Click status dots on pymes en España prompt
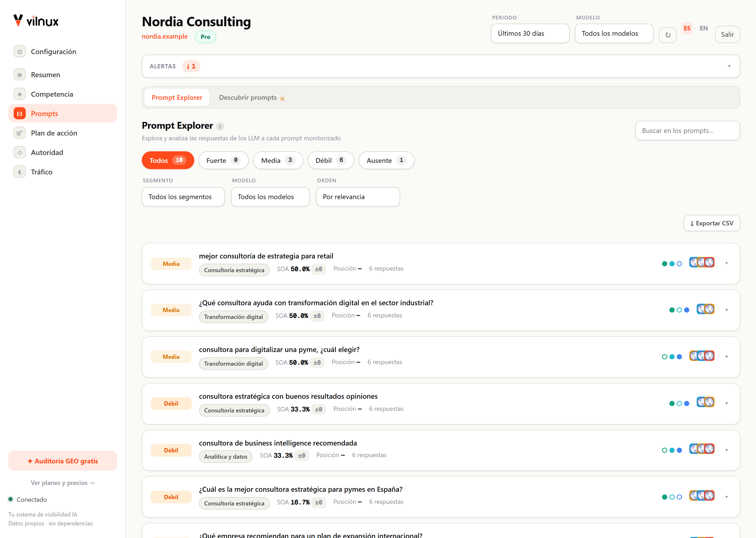Screen dimensions: 756x538 (672, 497)
